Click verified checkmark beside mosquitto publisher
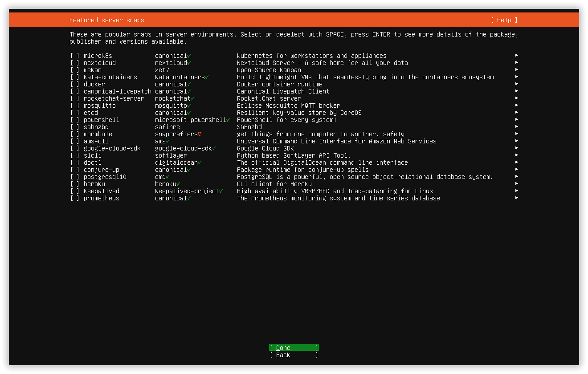The image size is (588, 374). pyautogui.click(x=189, y=106)
